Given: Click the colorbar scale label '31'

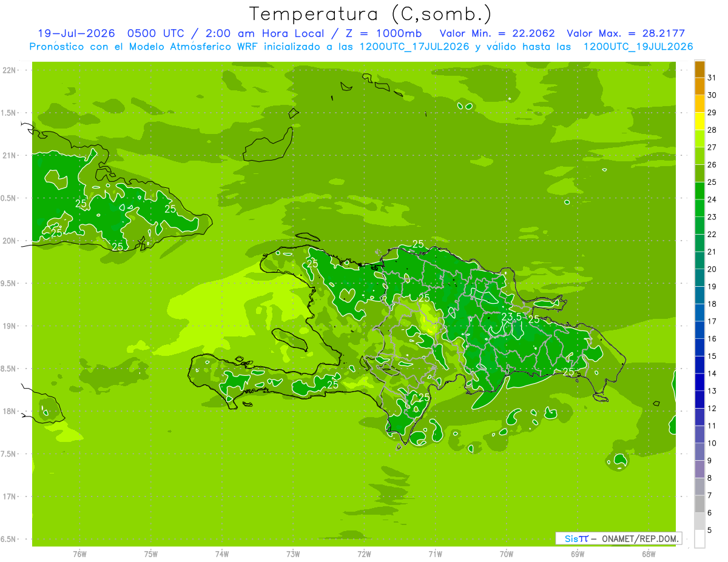Looking at the screenshot, I should 712,77.
